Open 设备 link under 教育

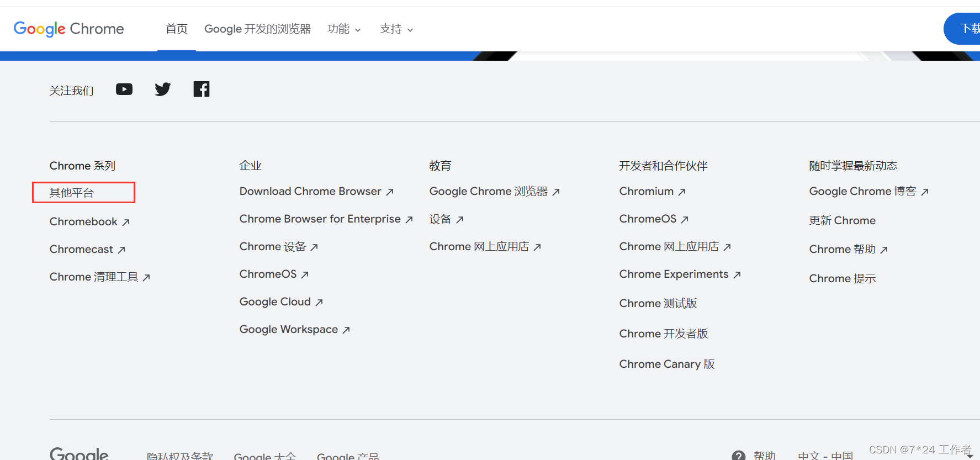[x=447, y=219]
